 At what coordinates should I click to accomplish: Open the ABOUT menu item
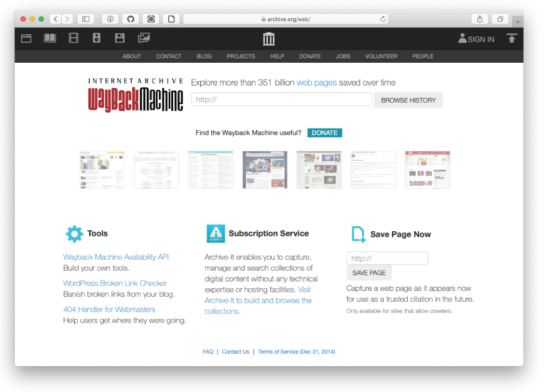[131, 57]
